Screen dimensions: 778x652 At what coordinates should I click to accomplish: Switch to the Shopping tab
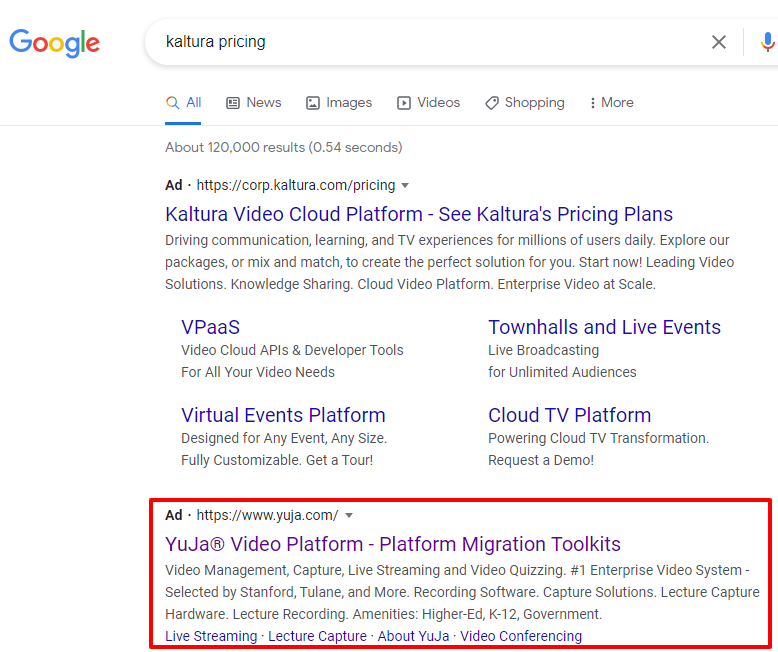click(x=524, y=103)
